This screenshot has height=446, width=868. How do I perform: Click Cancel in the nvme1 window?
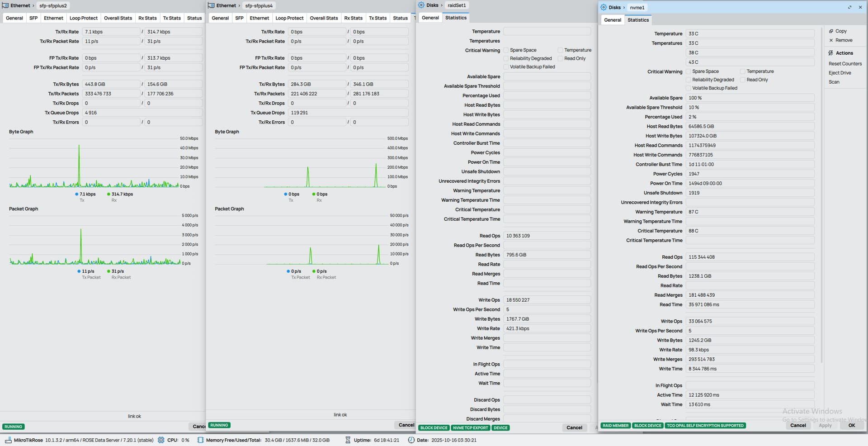click(798, 425)
